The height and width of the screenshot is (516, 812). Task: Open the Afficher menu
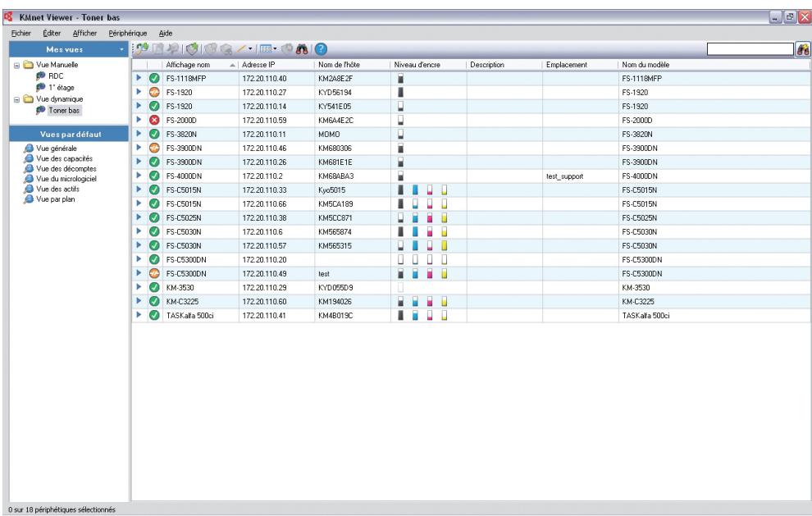pyautogui.click(x=84, y=33)
